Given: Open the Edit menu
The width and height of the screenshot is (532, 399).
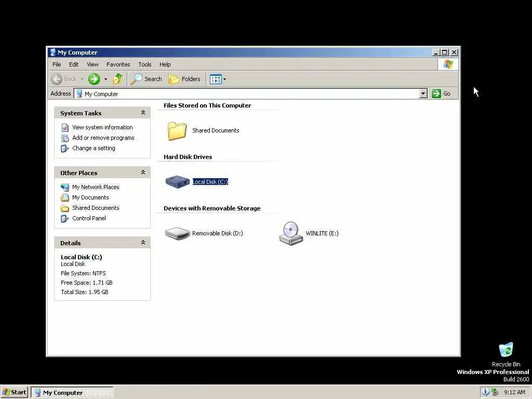Looking at the screenshot, I should (x=74, y=64).
